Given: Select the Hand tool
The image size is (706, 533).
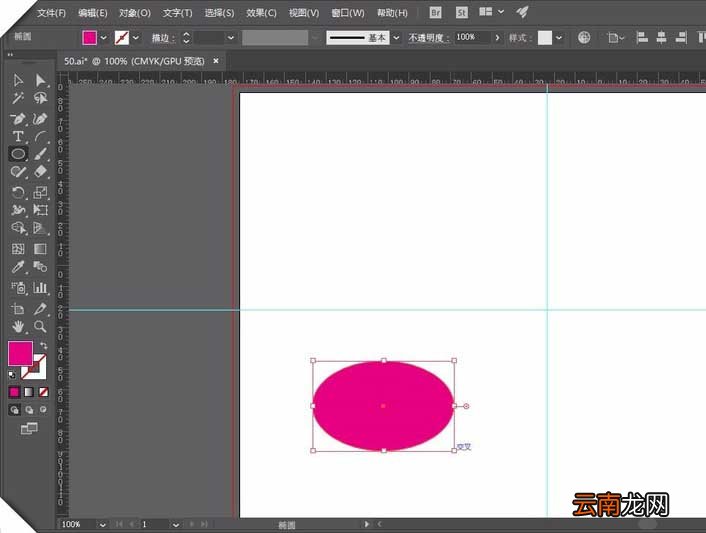Looking at the screenshot, I should (18, 326).
